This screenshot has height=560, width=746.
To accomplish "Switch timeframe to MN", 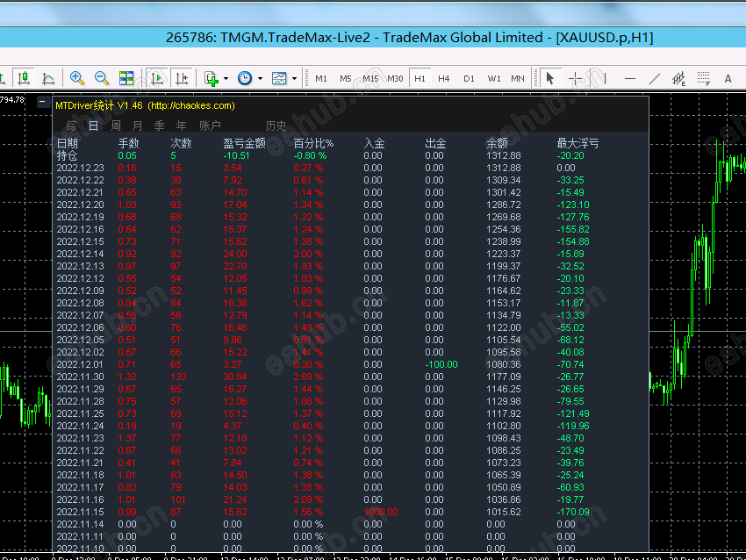I will [518, 78].
